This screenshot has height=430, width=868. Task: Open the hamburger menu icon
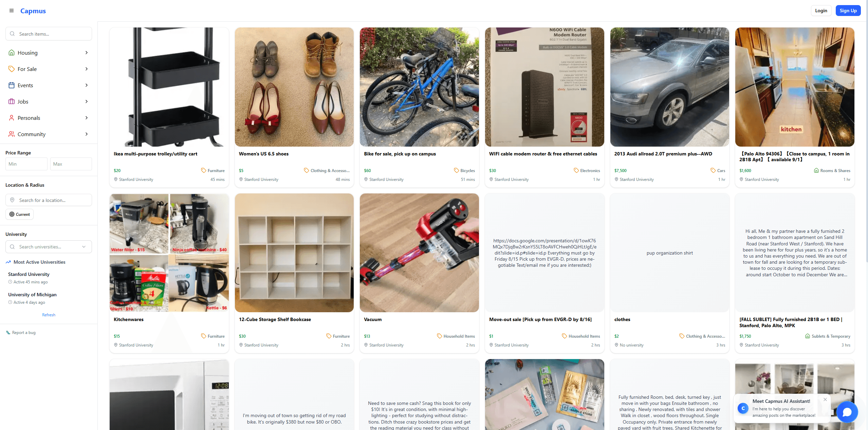[x=12, y=11]
